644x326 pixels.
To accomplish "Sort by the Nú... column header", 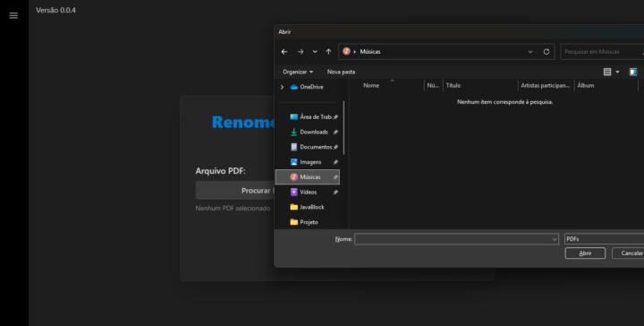I will click(x=434, y=85).
